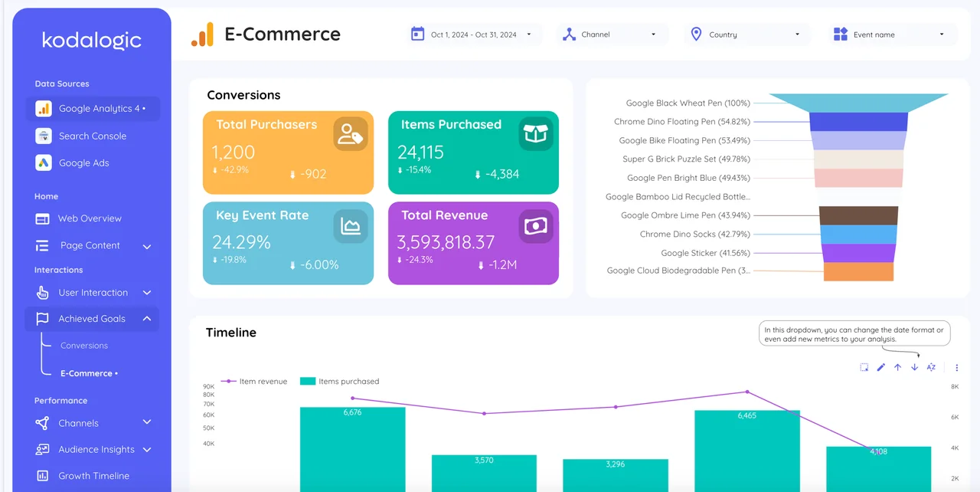Screen dimensions: 980x492
Task: Click the dotted selection box chart tool
Action: click(864, 368)
